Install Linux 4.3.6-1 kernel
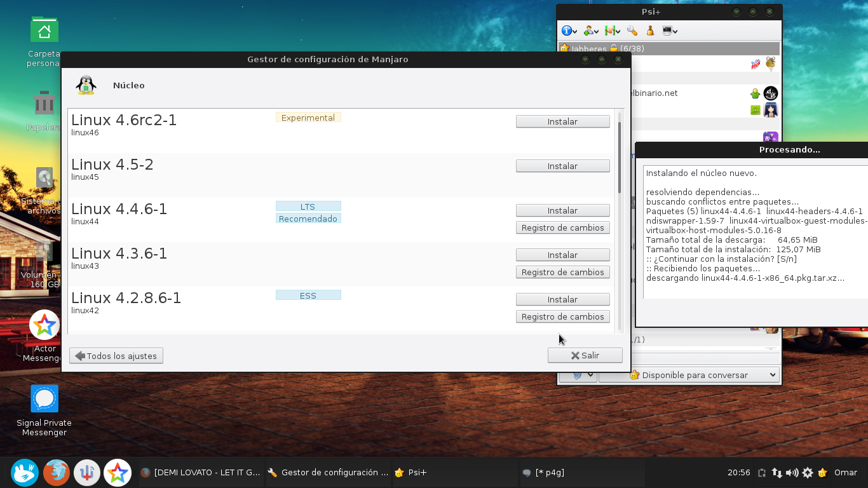This screenshot has width=868, height=488. pos(562,255)
